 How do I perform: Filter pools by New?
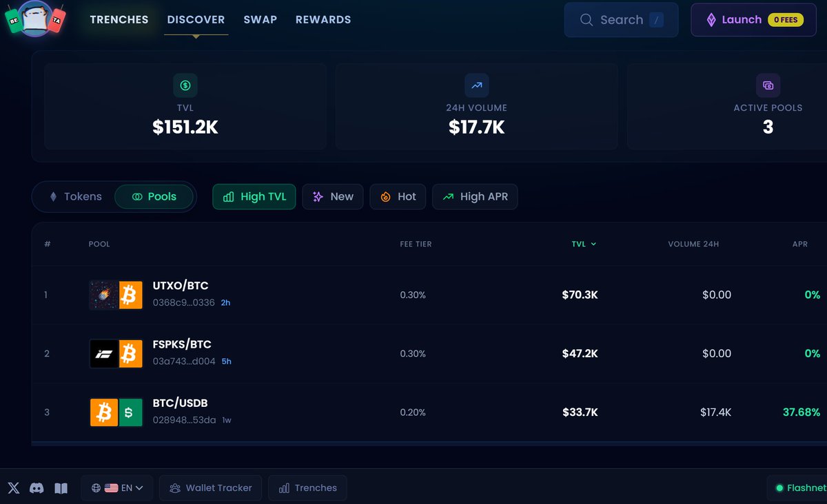pyautogui.click(x=333, y=197)
